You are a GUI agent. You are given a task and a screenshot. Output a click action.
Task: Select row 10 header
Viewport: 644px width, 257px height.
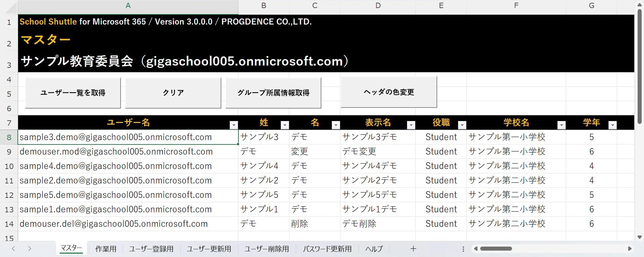tap(9, 166)
